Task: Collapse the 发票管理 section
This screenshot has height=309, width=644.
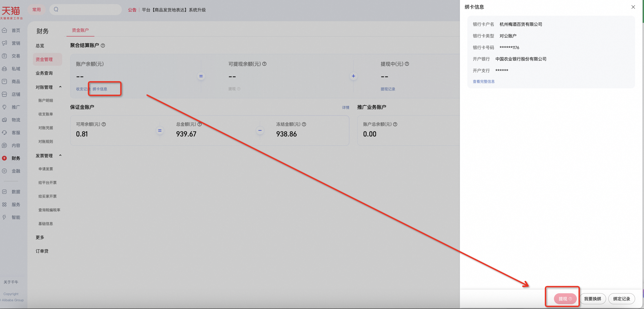Action: tap(60, 155)
